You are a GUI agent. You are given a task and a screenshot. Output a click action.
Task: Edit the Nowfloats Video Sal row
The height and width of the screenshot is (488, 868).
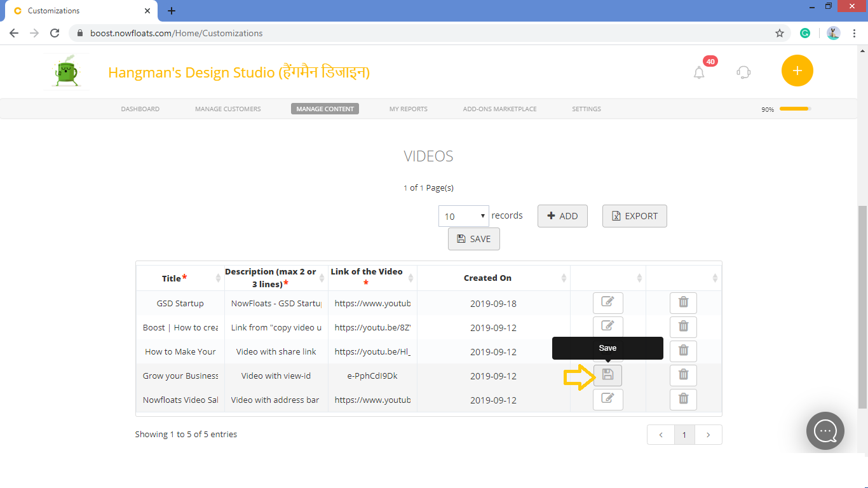(608, 400)
